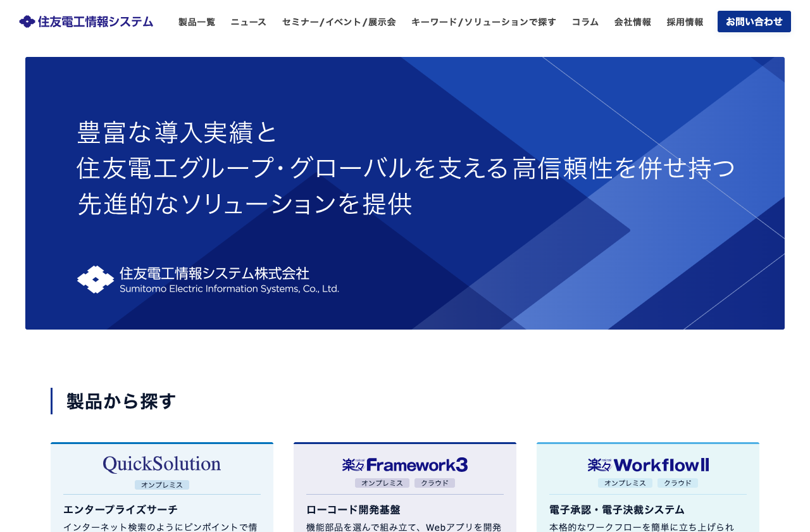
Task: Open the キーワード/ソリューションで探す menu
Action: 483,22
